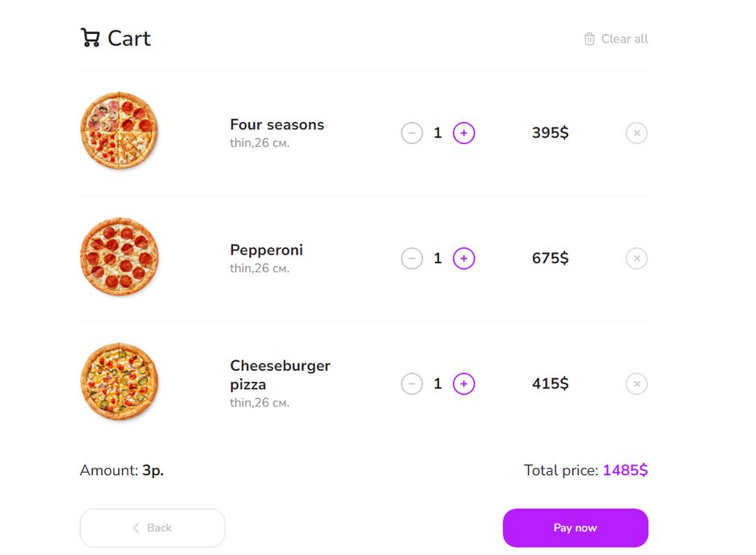This screenshot has height=555, width=756.
Task: Click the 1485$ total price value
Action: click(x=625, y=469)
